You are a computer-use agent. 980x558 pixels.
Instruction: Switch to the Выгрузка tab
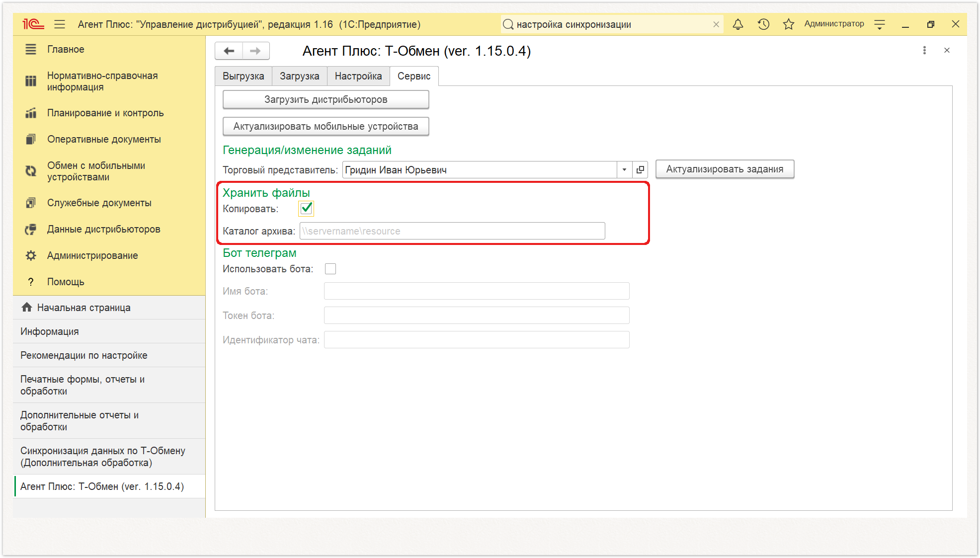coord(244,76)
